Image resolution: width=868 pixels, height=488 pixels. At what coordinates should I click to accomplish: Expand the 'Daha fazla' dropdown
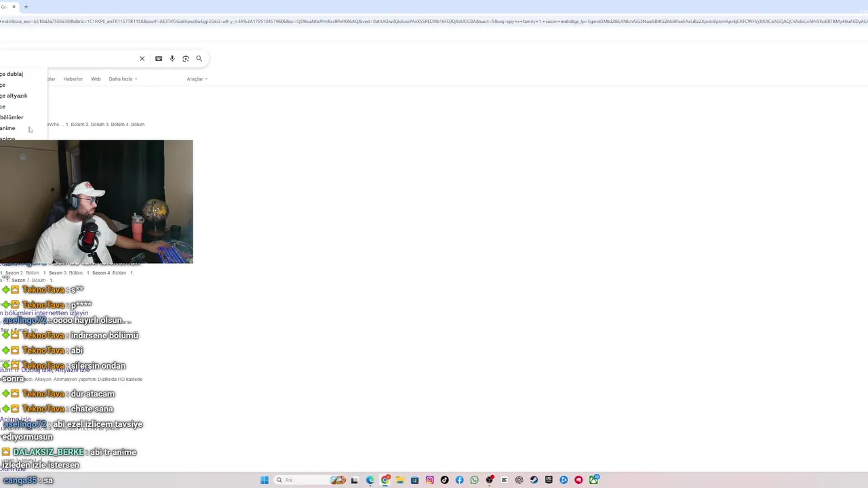[x=123, y=79]
